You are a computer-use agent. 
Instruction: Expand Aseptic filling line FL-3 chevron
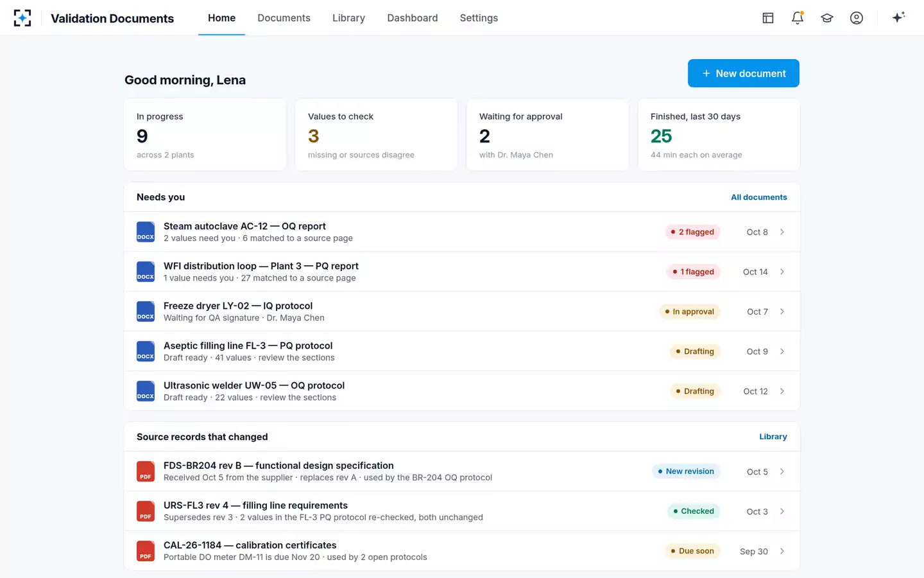[x=782, y=351]
